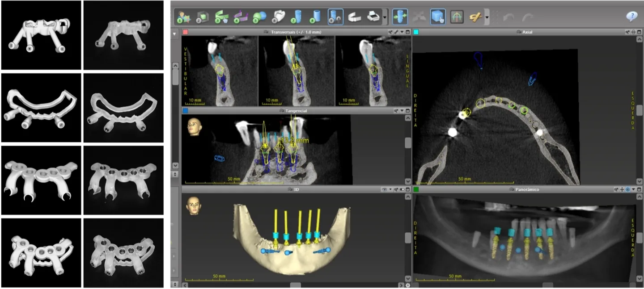Click the 3D view horizontal scrollbar thumb
This screenshot has width=644, height=289.
[x=296, y=285]
